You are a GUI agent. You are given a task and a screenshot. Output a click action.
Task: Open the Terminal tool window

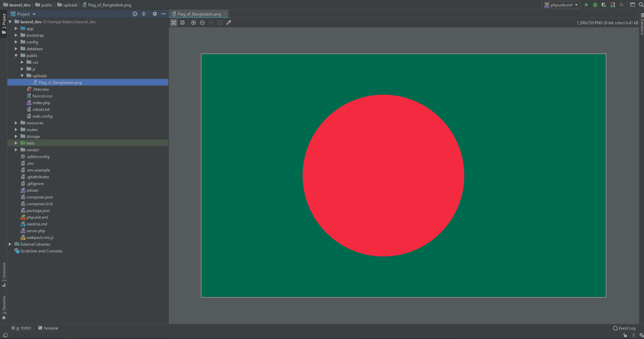click(x=48, y=328)
